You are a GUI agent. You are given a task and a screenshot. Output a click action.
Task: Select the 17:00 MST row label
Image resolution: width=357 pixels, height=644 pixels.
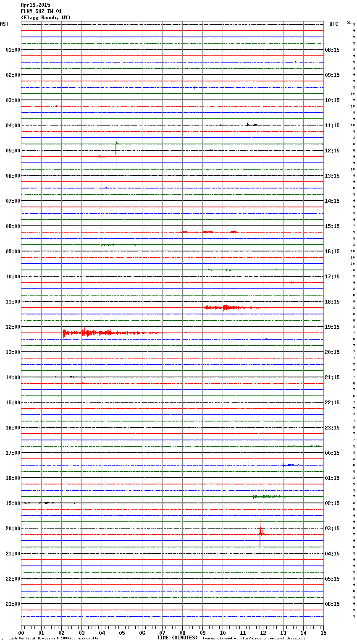point(13,453)
